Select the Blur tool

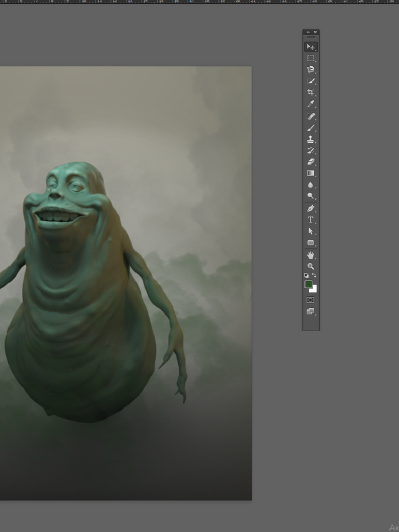pyautogui.click(x=311, y=185)
